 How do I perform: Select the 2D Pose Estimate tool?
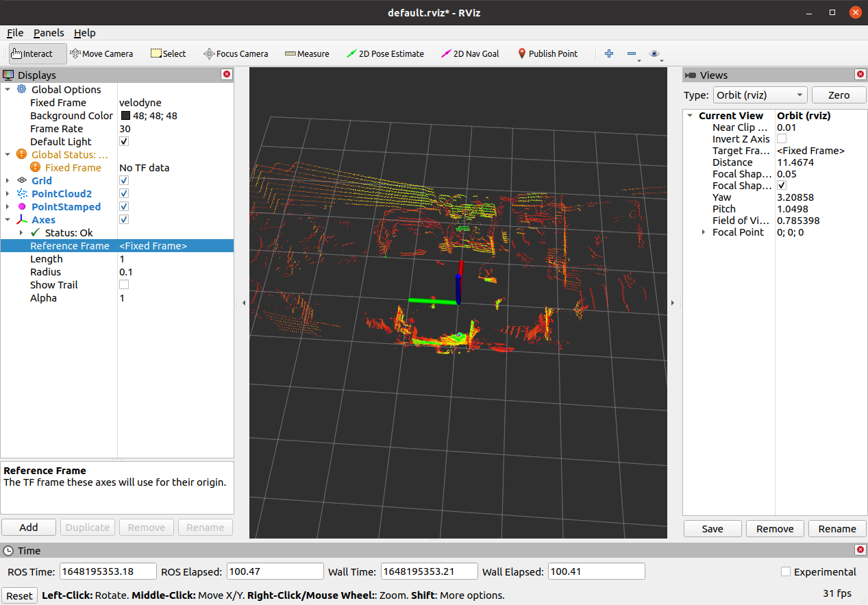[385, 53]
